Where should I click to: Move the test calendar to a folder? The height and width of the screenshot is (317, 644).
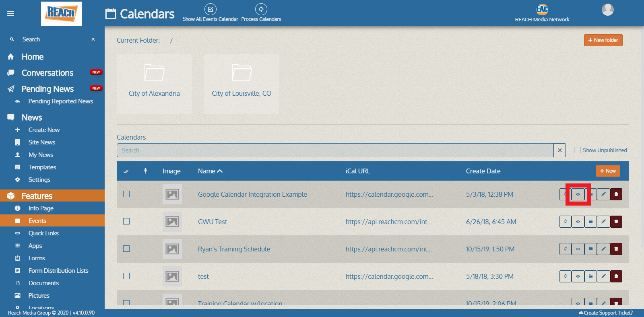590,276
